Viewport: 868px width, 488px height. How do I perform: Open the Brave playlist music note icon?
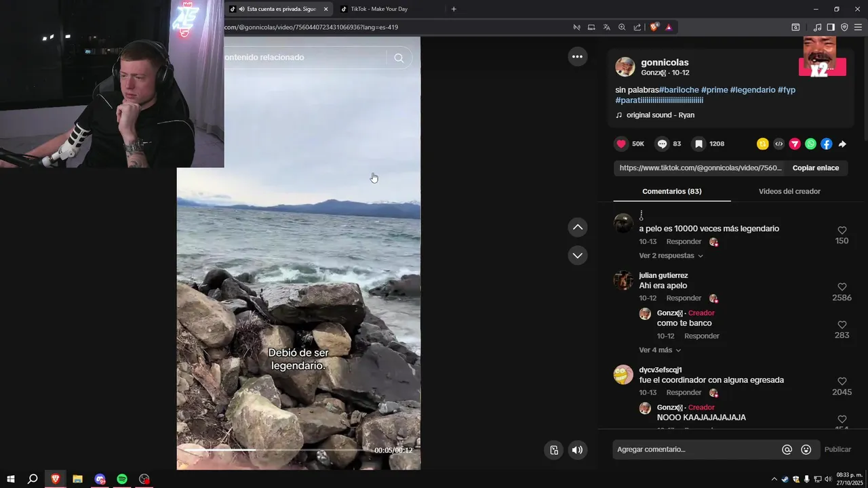pos(817,27)
